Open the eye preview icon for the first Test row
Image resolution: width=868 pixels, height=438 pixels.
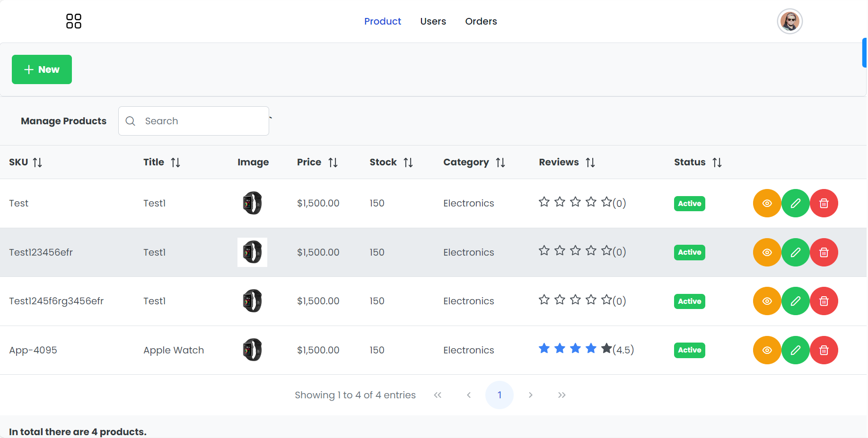[767, 203]
